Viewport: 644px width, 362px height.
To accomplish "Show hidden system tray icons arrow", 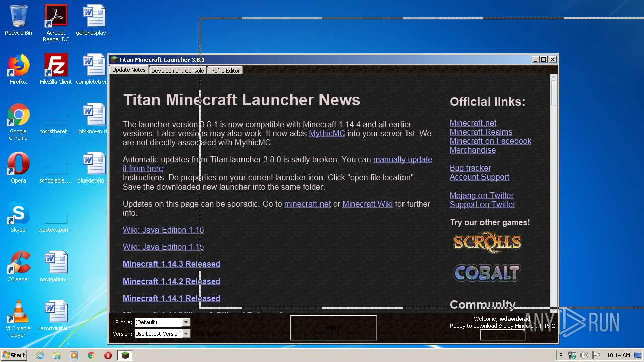I will point(561,355).
